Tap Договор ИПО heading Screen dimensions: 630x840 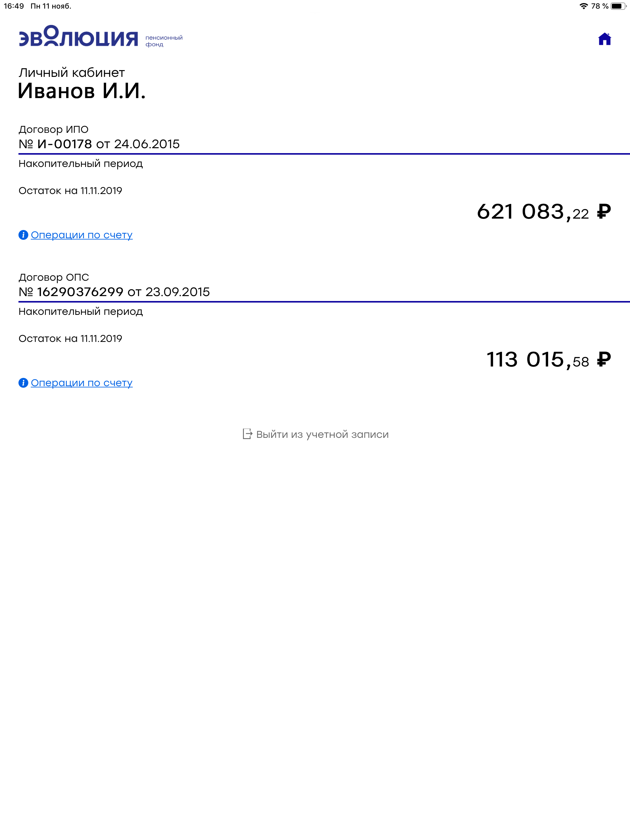point(54,129)
